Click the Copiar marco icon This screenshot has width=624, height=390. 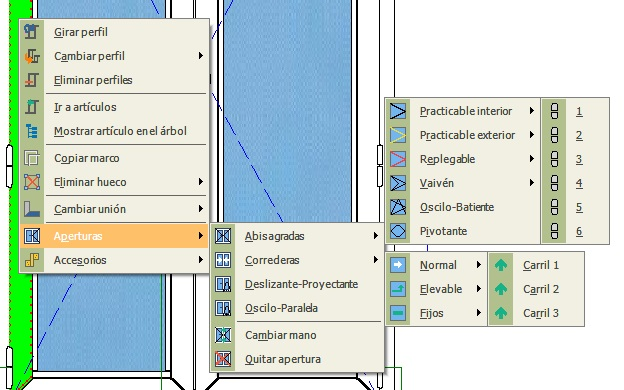coord(32,158)
